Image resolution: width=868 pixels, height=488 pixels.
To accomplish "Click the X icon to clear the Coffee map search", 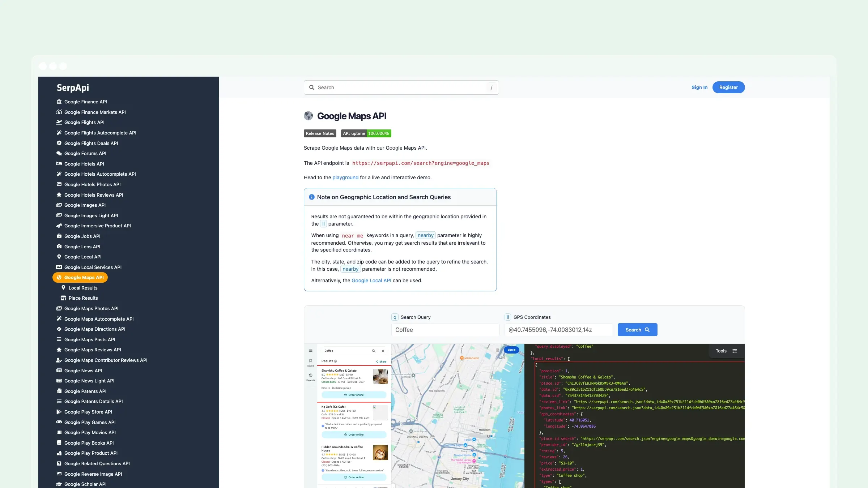I will [x=383, y=351].
